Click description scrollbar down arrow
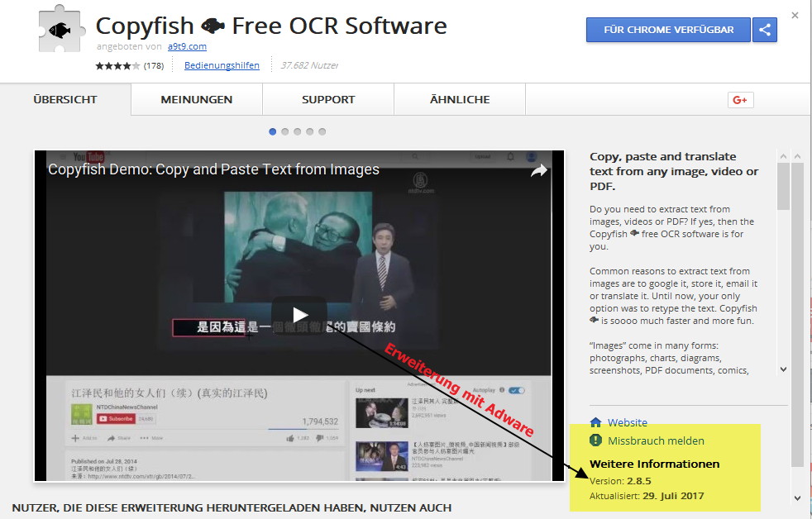This screenshot has width=812, height=519. point(783,369)
